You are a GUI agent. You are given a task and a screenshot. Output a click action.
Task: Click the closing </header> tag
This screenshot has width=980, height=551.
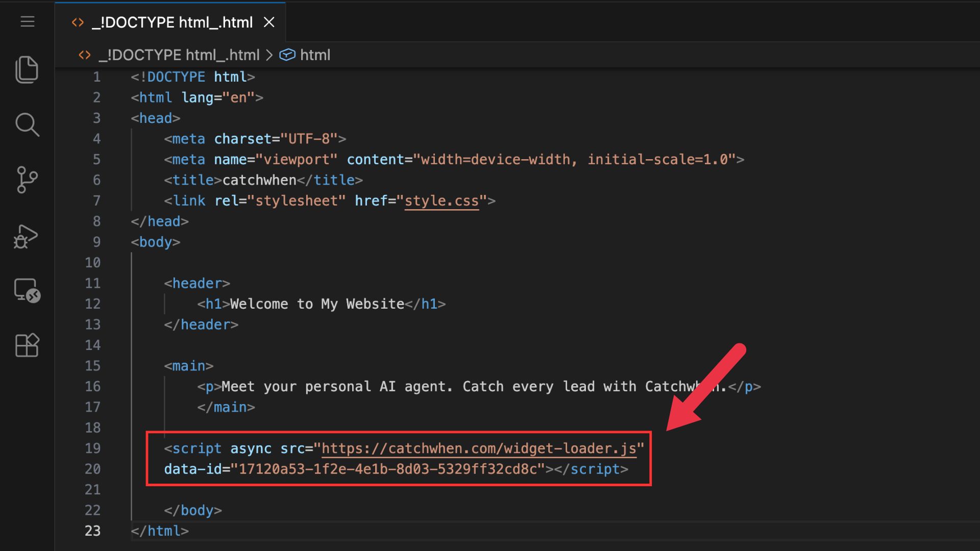201,324
